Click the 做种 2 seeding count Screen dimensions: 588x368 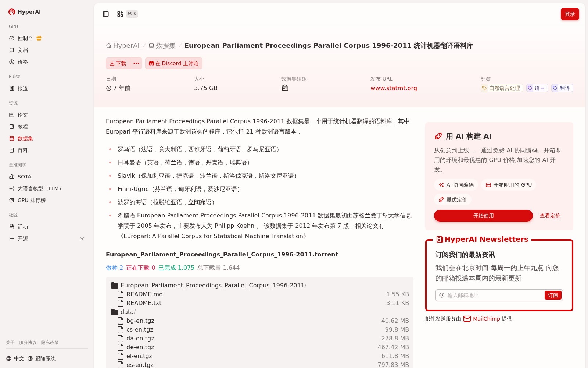(114, 268)
